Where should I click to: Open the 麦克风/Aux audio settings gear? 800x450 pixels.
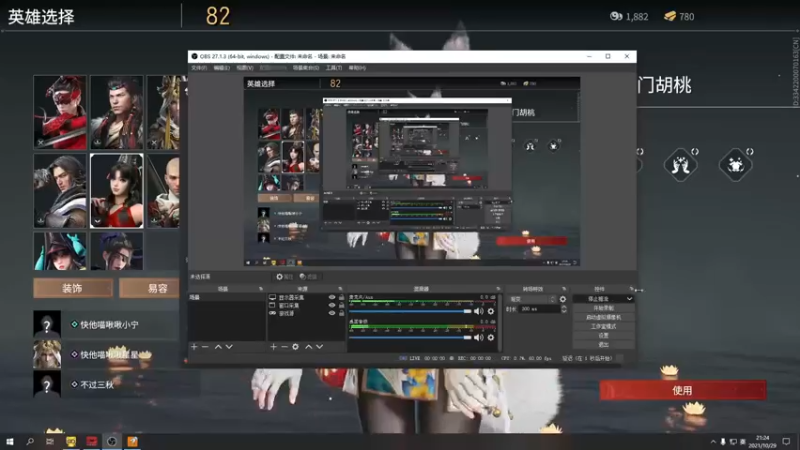pos(491,311)
